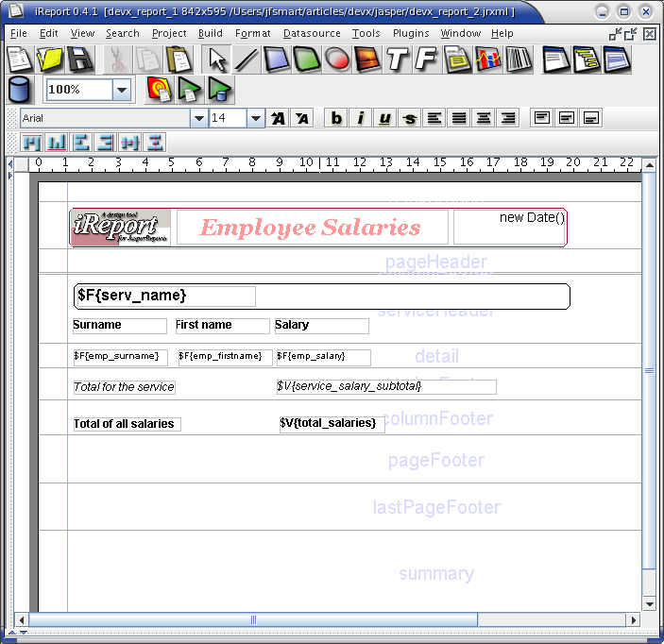The image size is (664, 644).
Task: Center text horizontally
Action: pos(484,118)
